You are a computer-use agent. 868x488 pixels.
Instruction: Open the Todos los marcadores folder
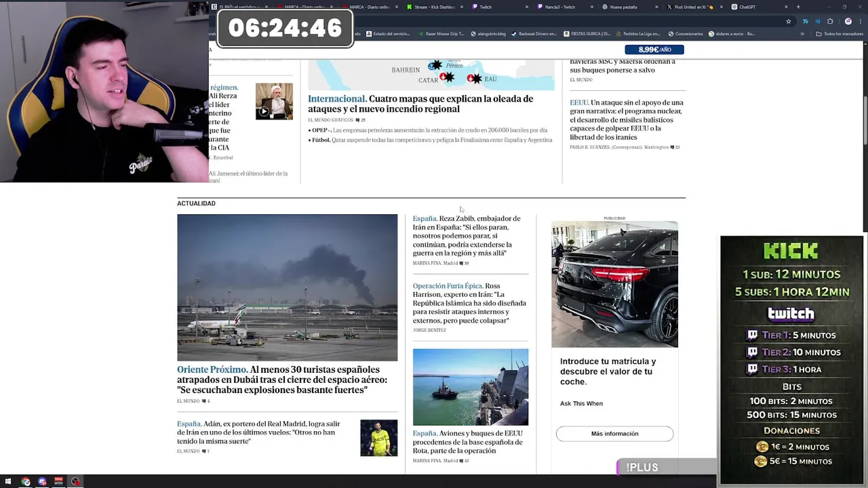click(x=838, y=34)
